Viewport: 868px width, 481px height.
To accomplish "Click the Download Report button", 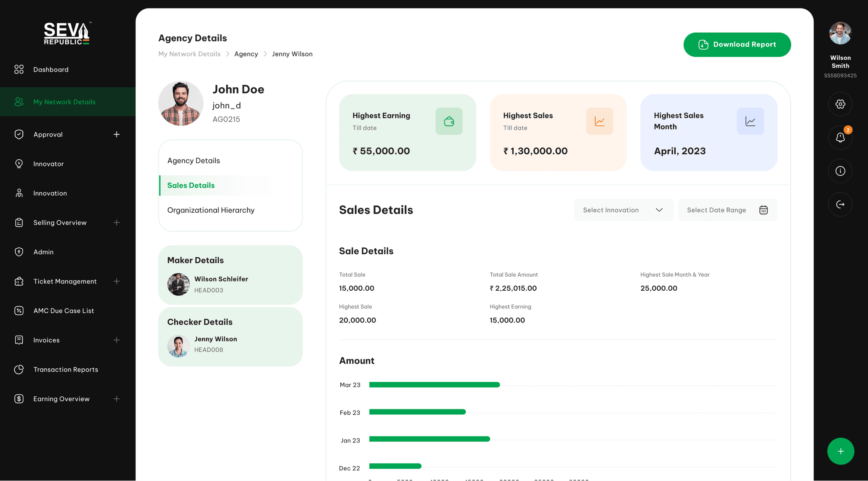I will click(737, 44).
